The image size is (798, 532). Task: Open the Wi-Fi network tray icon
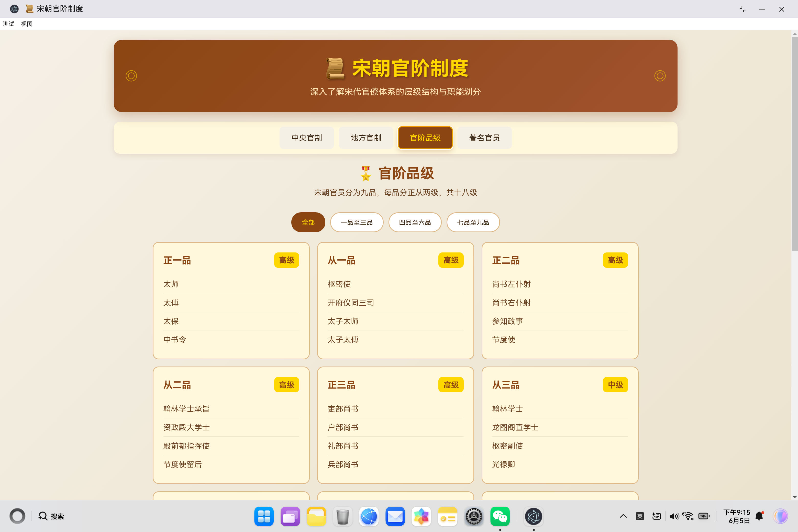click(x=689, y=516)
